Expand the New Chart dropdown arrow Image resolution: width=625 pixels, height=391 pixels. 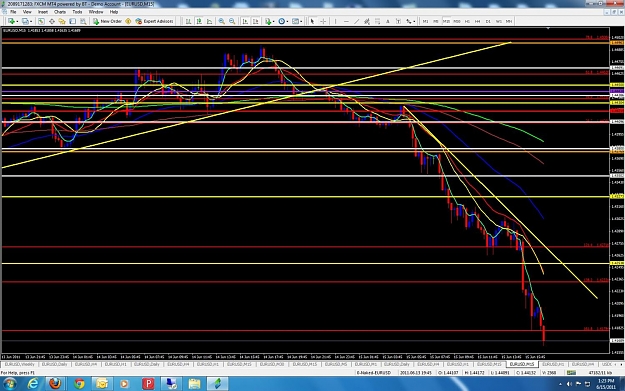pos(17,22)
